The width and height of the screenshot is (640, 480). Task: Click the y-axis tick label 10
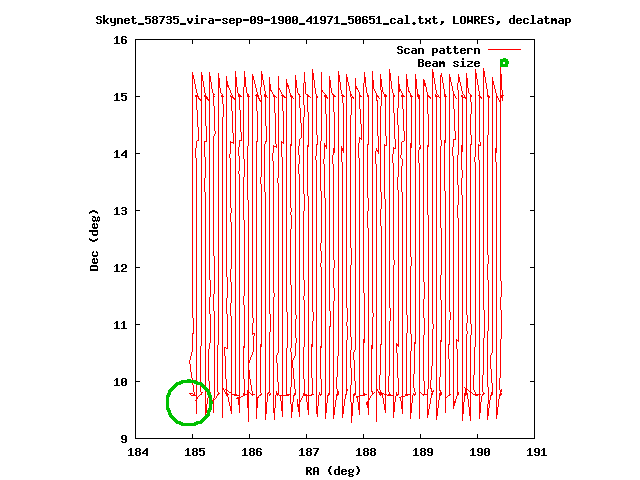[120, 382]
